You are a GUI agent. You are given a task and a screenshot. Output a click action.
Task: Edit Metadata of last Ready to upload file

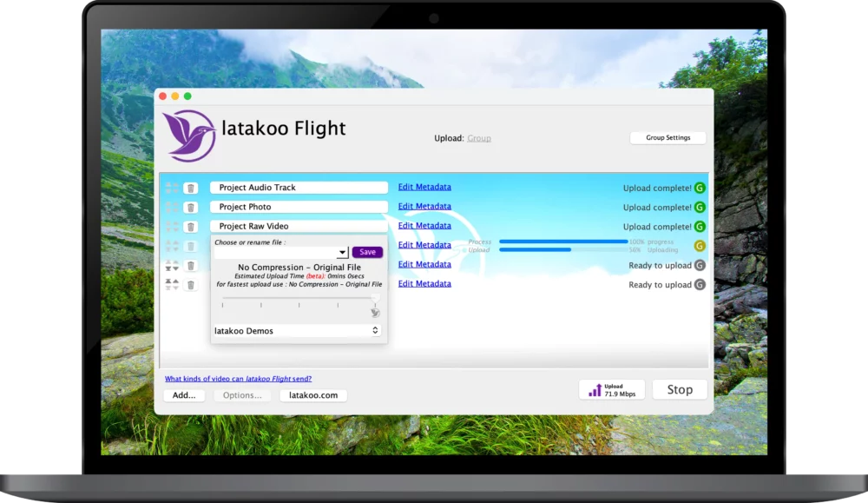(x=424, y=283)
